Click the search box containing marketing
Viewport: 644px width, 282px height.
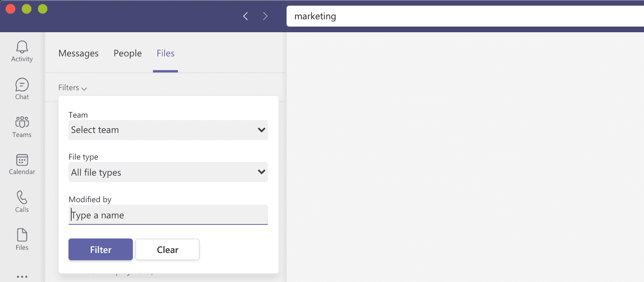[x=463, y=17]
